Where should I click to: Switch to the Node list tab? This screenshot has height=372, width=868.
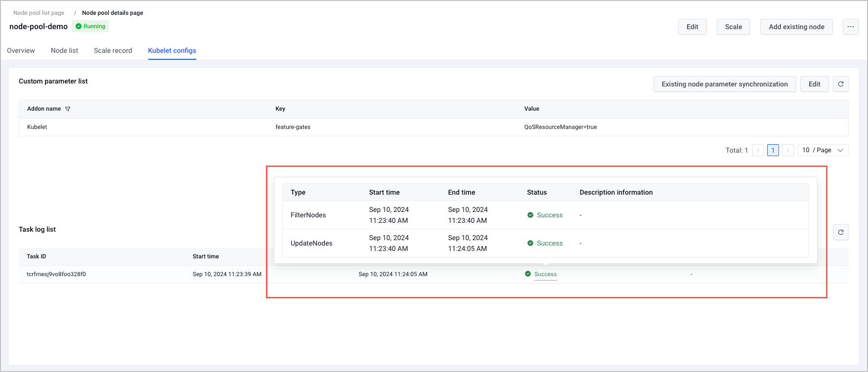pos(64,50)
